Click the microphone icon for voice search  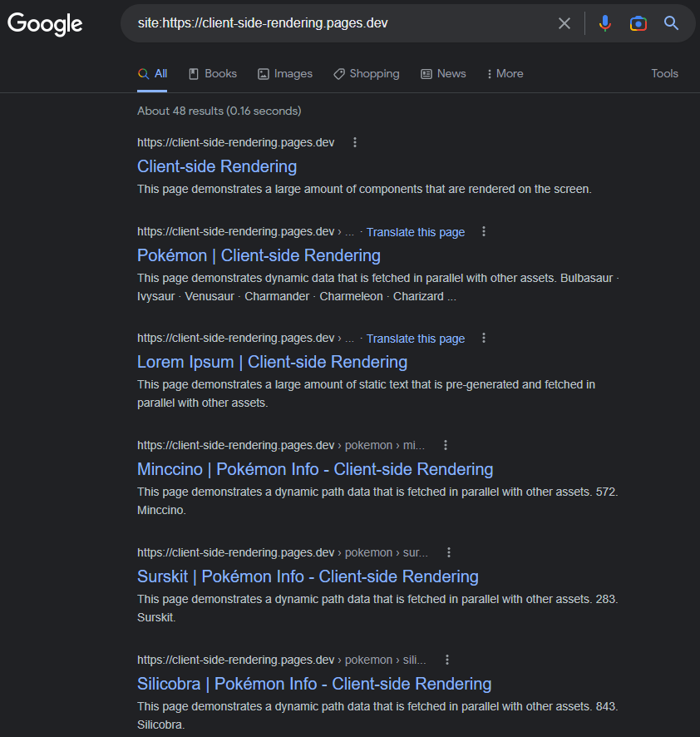coord(605,22)
